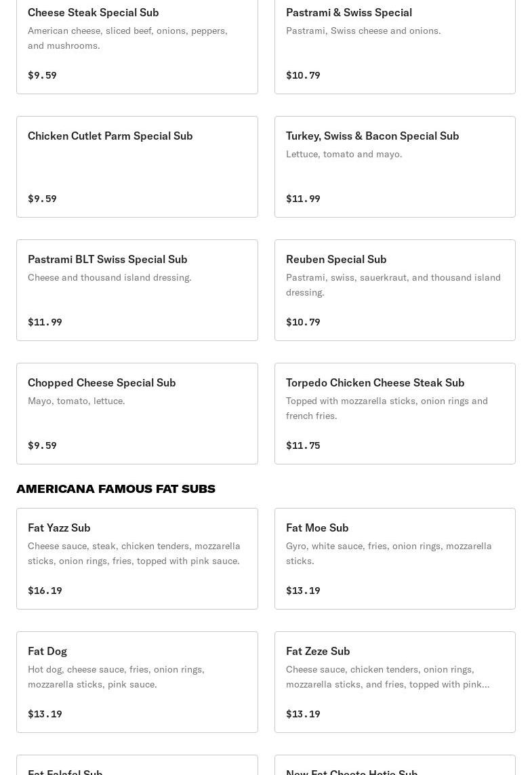532x775 pixels.
Task: Click the $16.19 price on Fat Yazz Sub
Action: [x=45, y=591]
